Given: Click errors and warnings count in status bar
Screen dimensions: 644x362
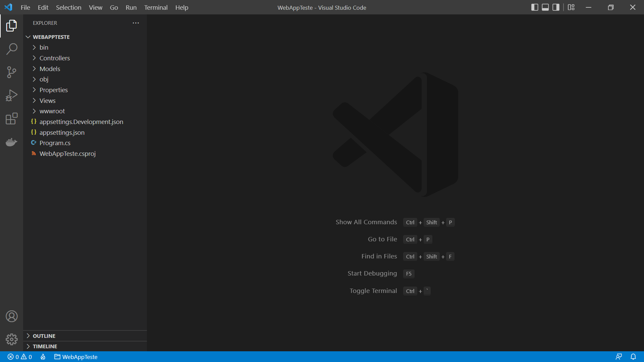Looking at the screenshot, I should coord(20,357).
